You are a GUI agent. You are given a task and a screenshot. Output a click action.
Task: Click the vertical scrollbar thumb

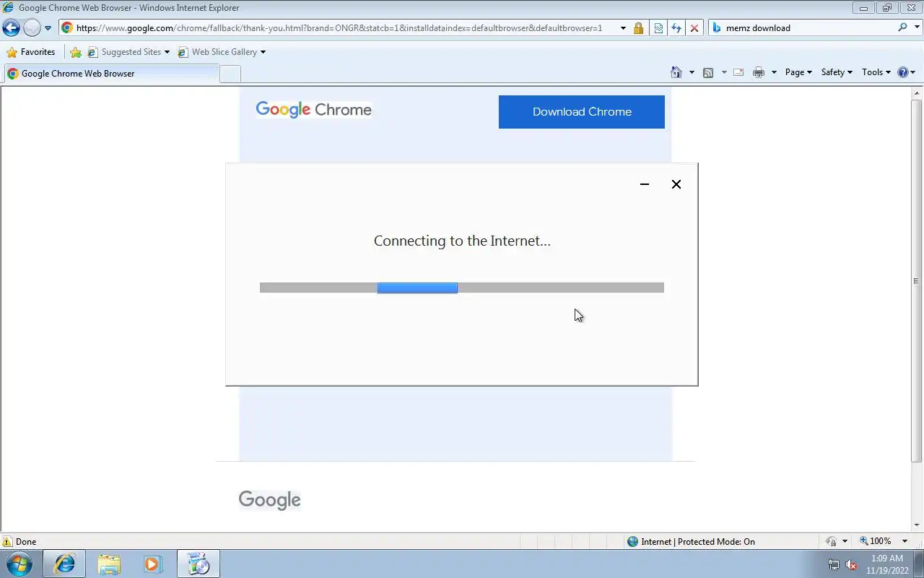(917, 282)
